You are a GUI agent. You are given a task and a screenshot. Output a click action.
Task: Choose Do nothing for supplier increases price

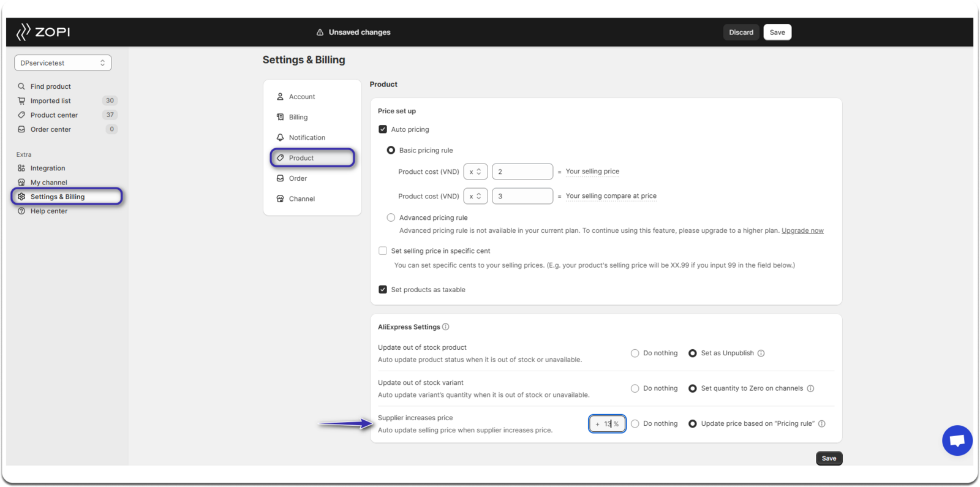tap(635, 424)
